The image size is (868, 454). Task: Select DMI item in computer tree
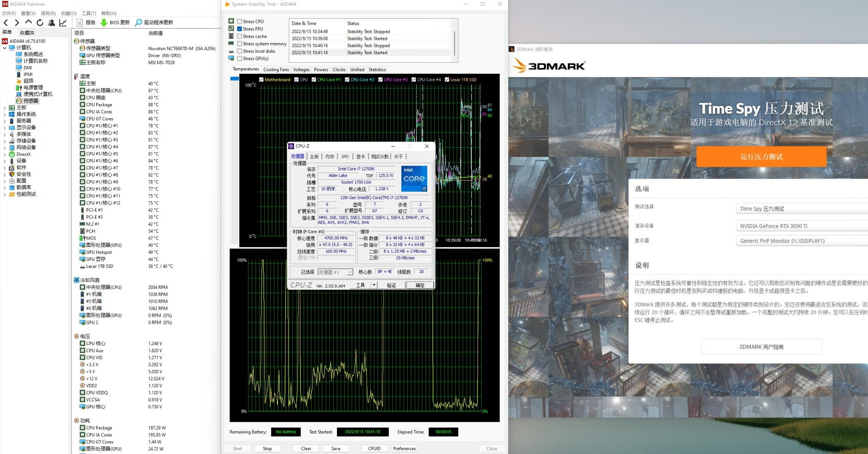tap(24, 67)
